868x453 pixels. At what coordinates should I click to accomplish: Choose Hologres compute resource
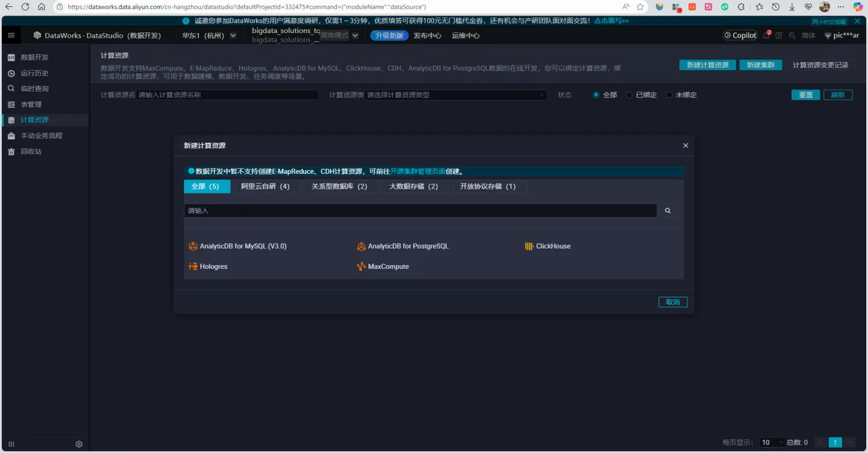point(208,266)
